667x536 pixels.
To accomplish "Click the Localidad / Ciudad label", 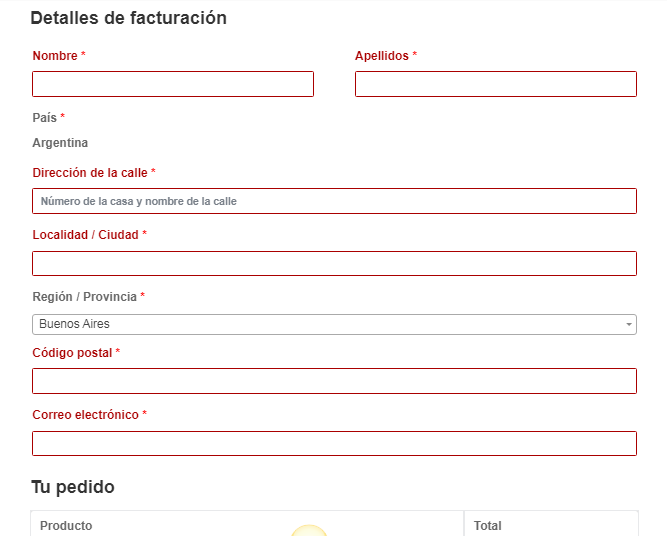I will [x=86, y=235].
